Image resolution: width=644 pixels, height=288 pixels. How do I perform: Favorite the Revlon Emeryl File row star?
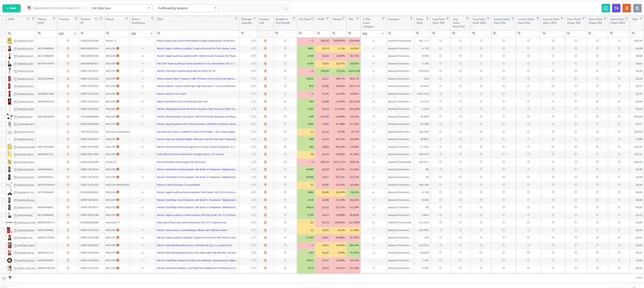click(x=68, y=93)
